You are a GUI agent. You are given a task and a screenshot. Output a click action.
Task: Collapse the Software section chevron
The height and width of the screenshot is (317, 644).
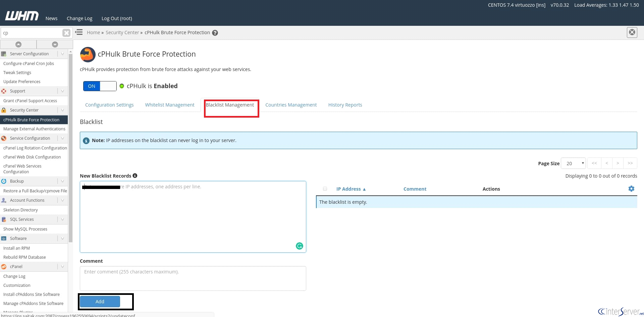click(62, 239)
